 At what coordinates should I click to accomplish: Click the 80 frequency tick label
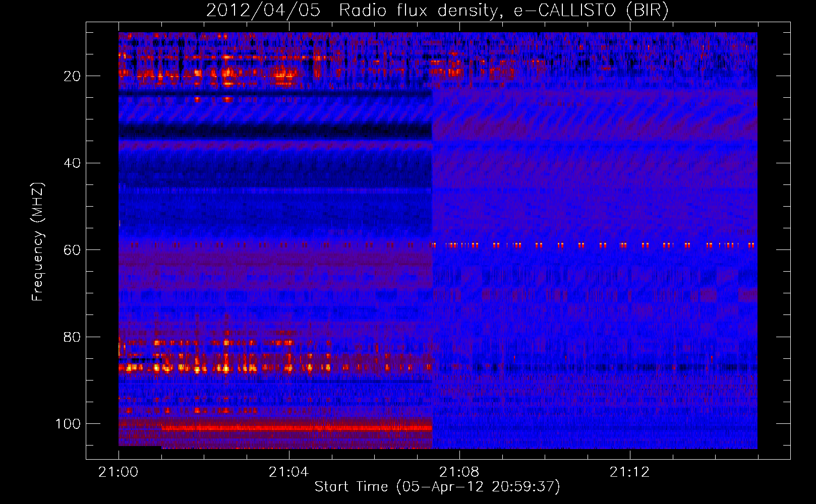(x=72, y=337)
